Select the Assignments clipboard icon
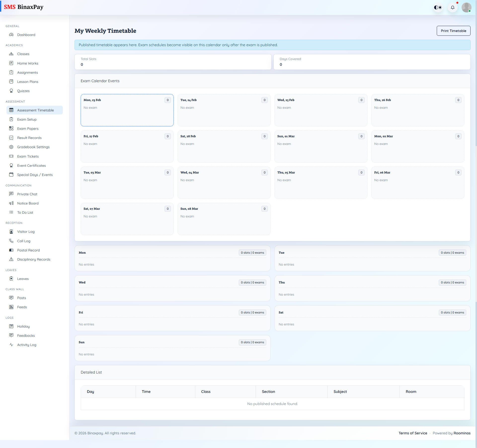 pos(11,72)
